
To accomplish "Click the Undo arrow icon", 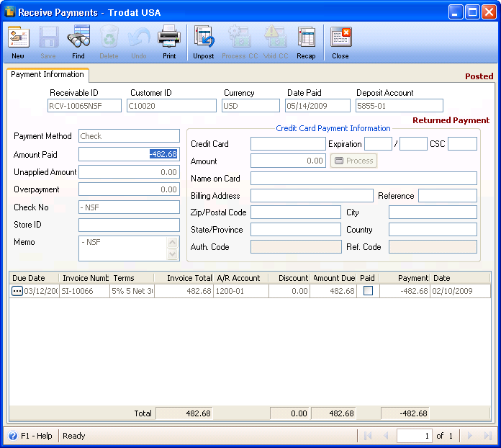I will [139, 37].
